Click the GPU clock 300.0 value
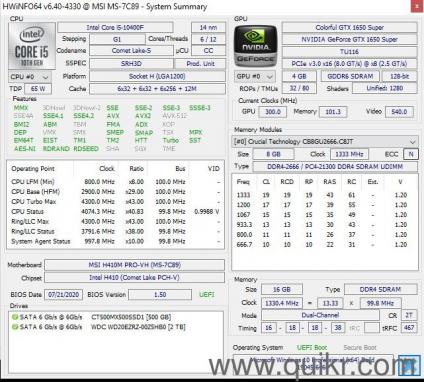 (x=273, y=112)
